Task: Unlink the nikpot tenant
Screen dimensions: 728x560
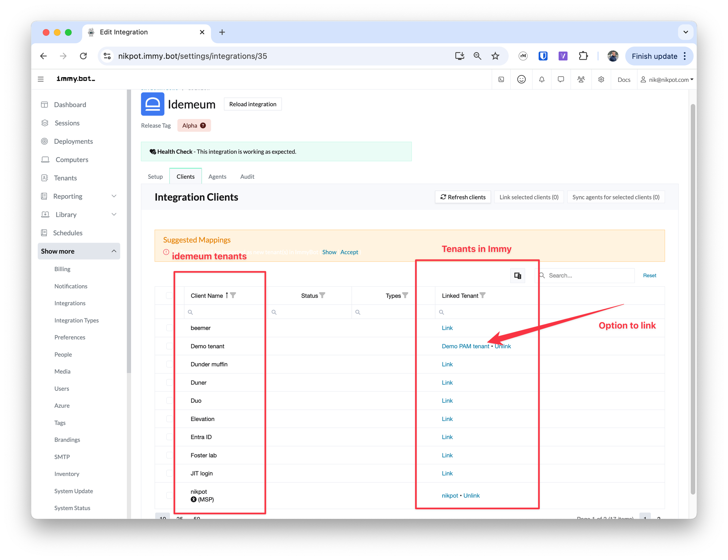Action: tap(471, 495)
